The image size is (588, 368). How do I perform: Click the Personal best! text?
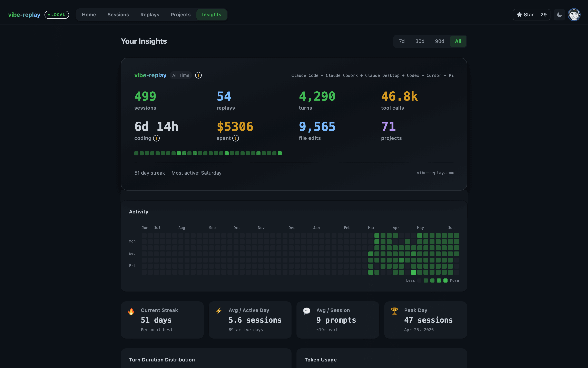click(158, 330)
